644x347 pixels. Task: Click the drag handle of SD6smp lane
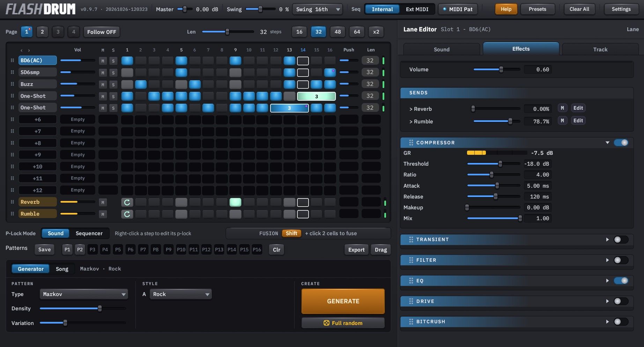coord(12,72)
